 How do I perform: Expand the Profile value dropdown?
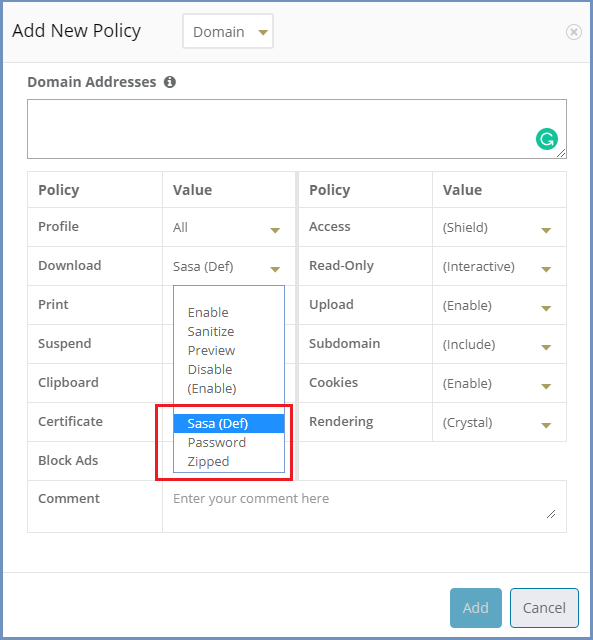[x=227, y=227]
